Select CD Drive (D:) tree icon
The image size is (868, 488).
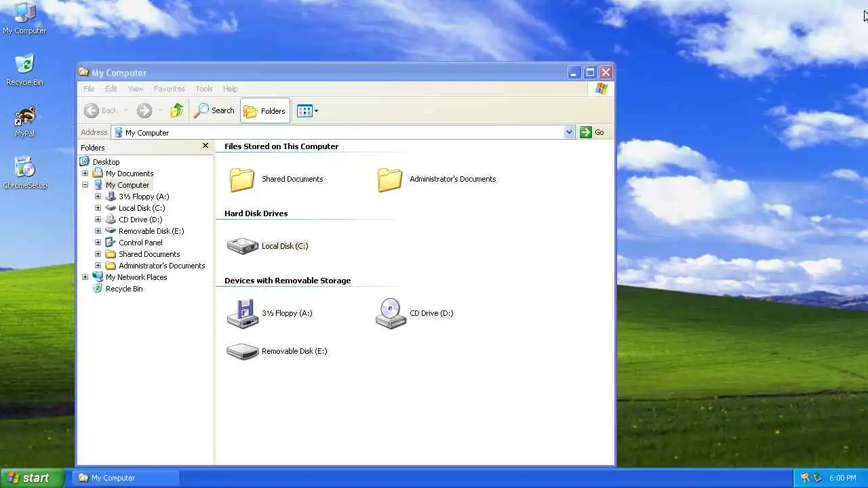click(111, 220)
